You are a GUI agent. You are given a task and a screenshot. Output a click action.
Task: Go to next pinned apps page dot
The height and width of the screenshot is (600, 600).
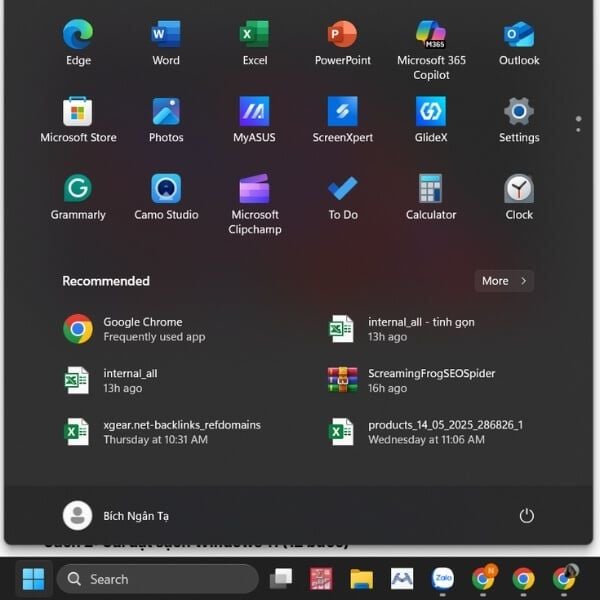tap(578, 130)
